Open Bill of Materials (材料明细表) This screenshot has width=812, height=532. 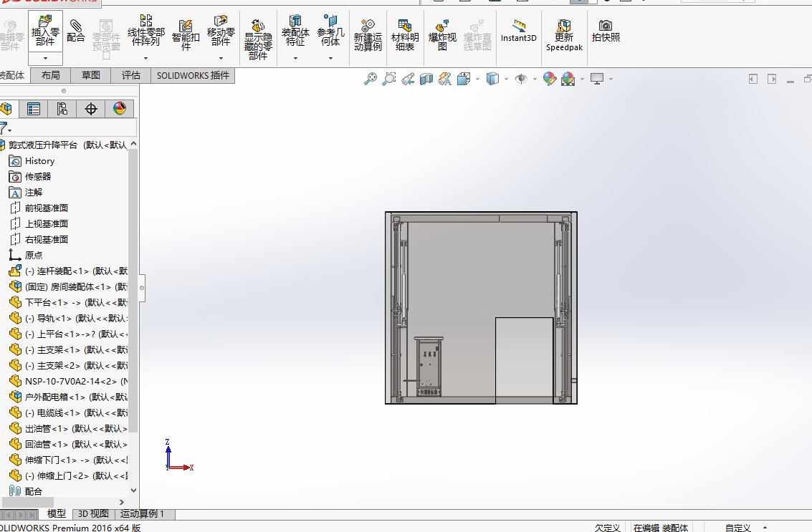[x=405, y=34]
